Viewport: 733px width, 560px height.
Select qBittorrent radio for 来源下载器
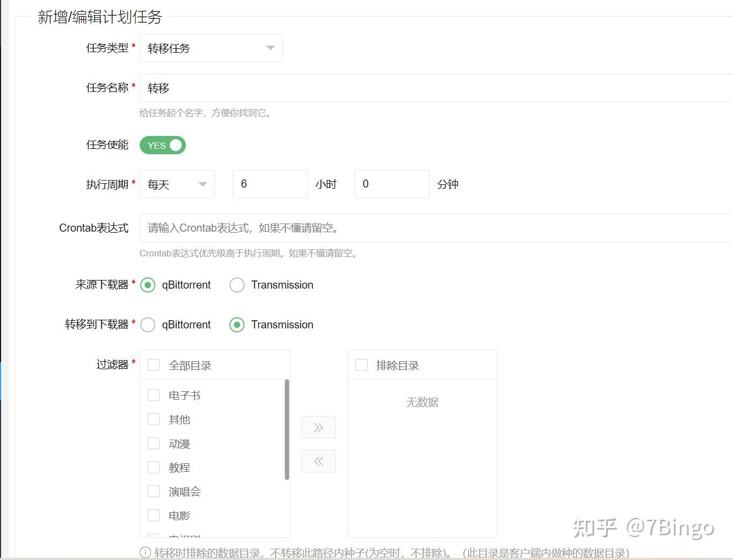coord(148,285)
